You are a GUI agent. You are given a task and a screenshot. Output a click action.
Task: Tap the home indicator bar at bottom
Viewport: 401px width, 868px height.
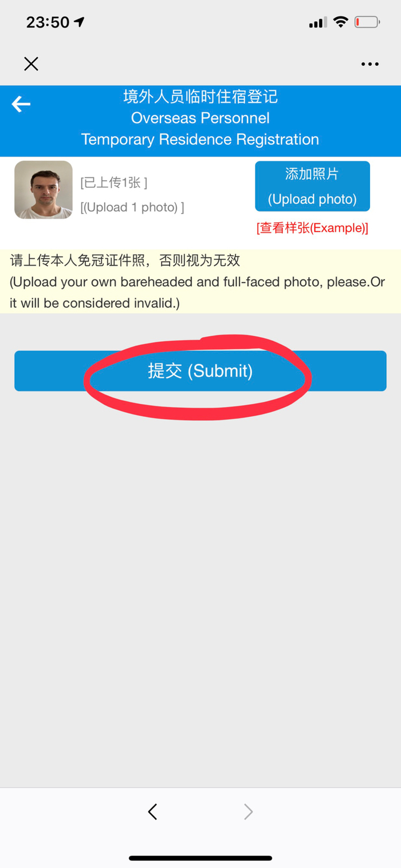200,858
